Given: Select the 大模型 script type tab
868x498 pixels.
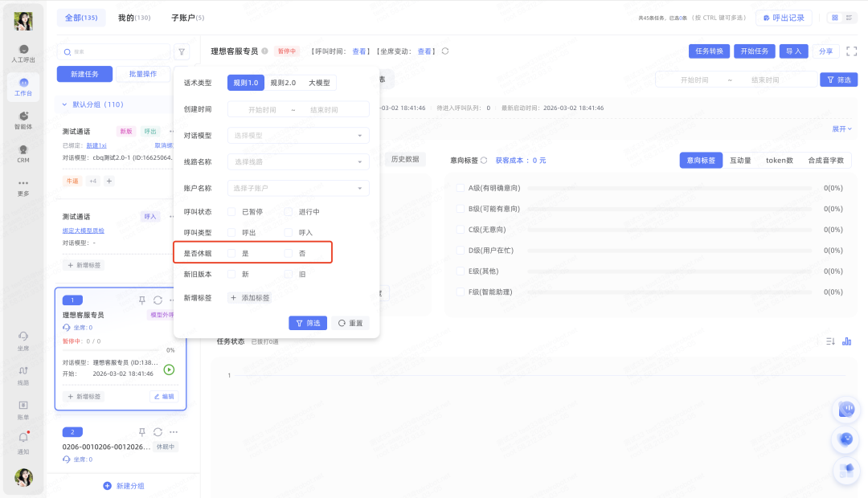Looking at the screenshot, I should coord(320,83).
